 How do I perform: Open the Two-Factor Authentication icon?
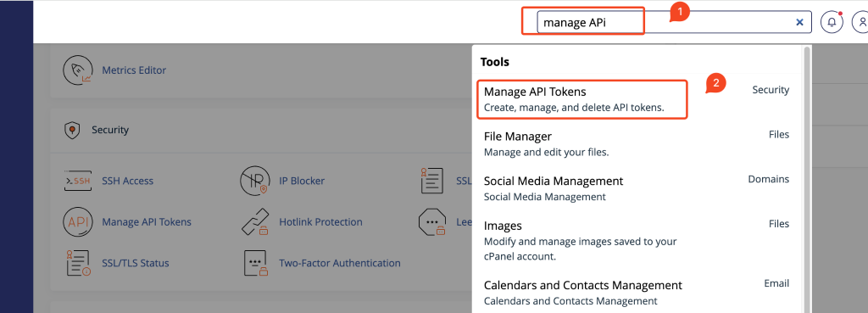[255, 263]
